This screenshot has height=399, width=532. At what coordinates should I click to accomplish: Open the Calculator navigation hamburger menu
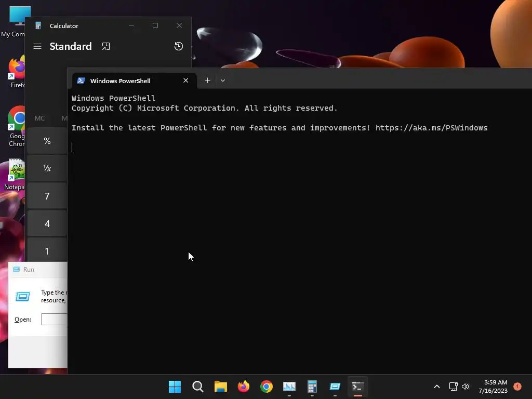(37, 46)
